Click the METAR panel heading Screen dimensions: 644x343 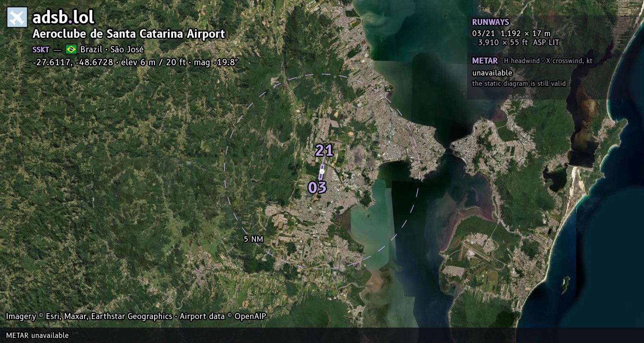[485, 61]
